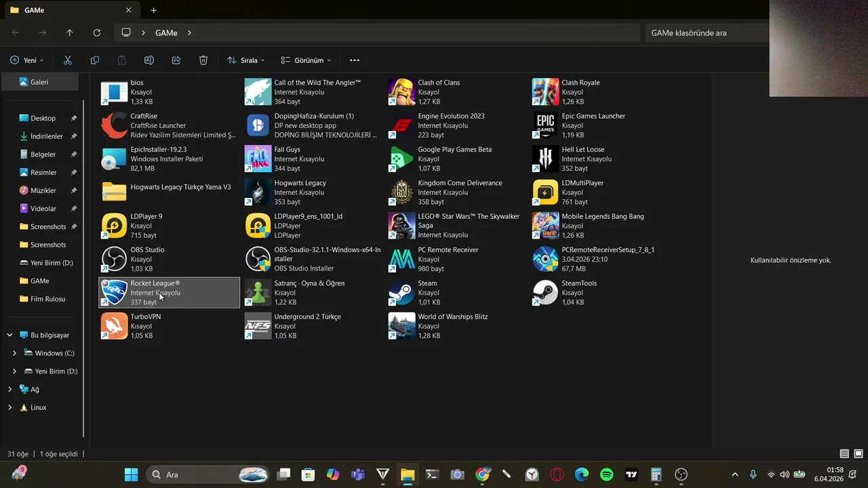Select World of Warships Blitz icon
The image size is (868, 488).
pyautogui.click(x=401, y=326)
